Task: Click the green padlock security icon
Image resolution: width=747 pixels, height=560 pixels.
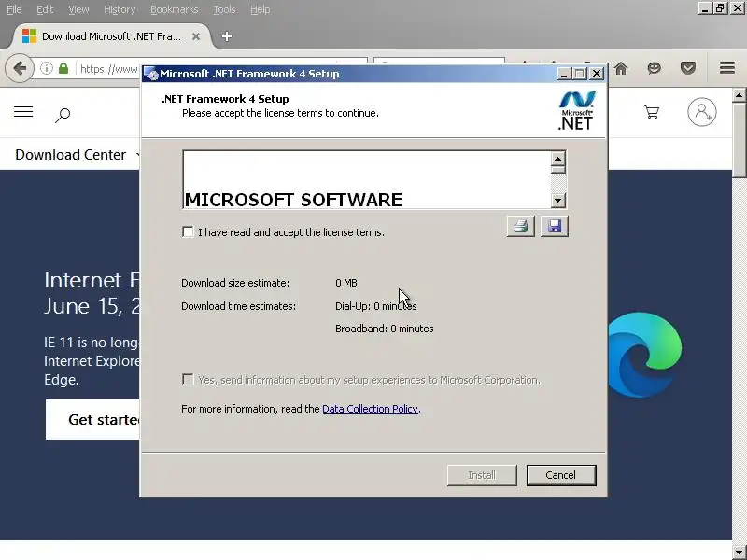Action: click(x=63, y=68)
